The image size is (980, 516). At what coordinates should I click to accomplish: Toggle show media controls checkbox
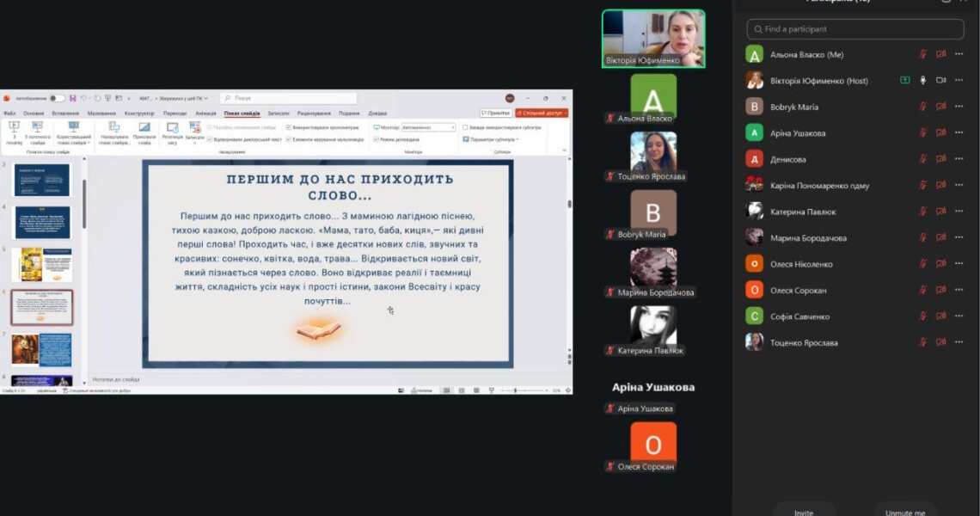pos(288,139)
